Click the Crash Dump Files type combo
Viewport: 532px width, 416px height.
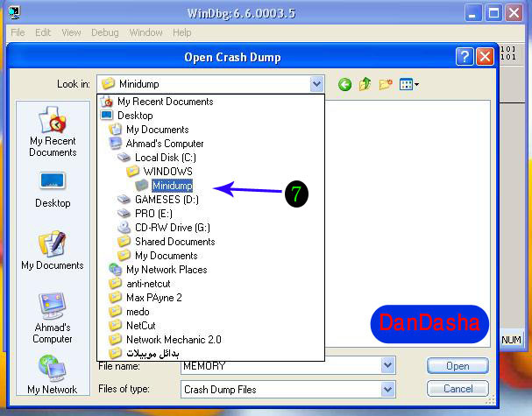[x=287, y=389]
